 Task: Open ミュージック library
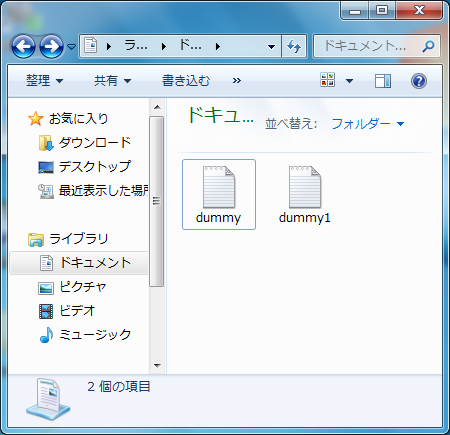[95, 334]
